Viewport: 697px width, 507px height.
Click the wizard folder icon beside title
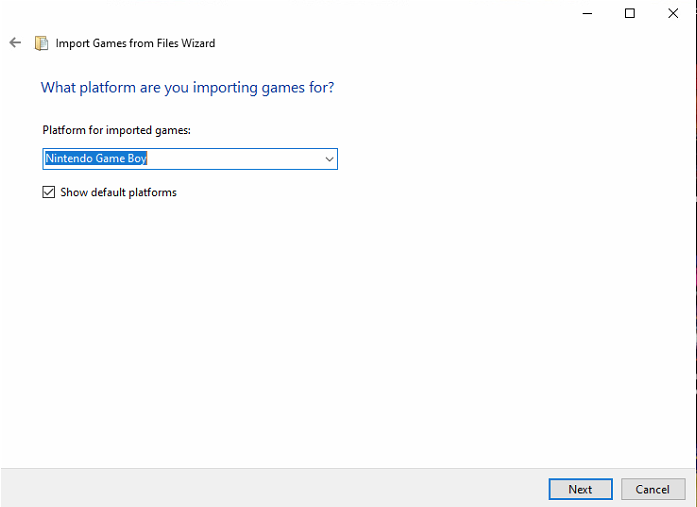(41, 43)
